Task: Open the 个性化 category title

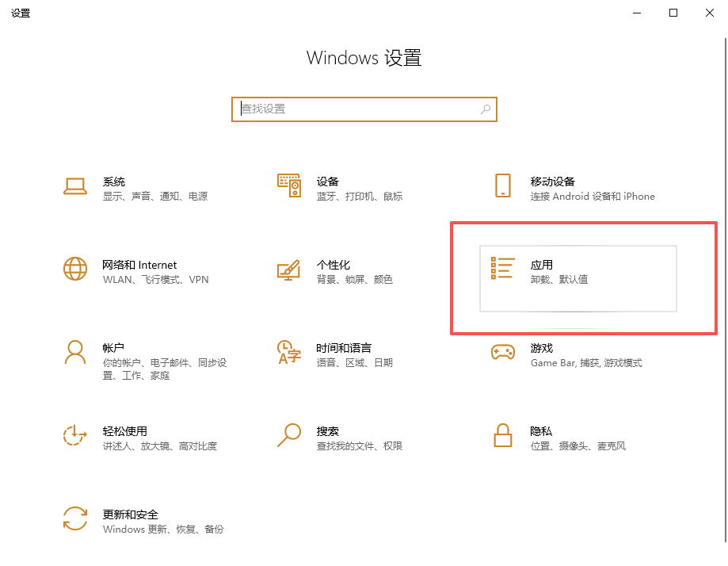Action: point(333,265)
